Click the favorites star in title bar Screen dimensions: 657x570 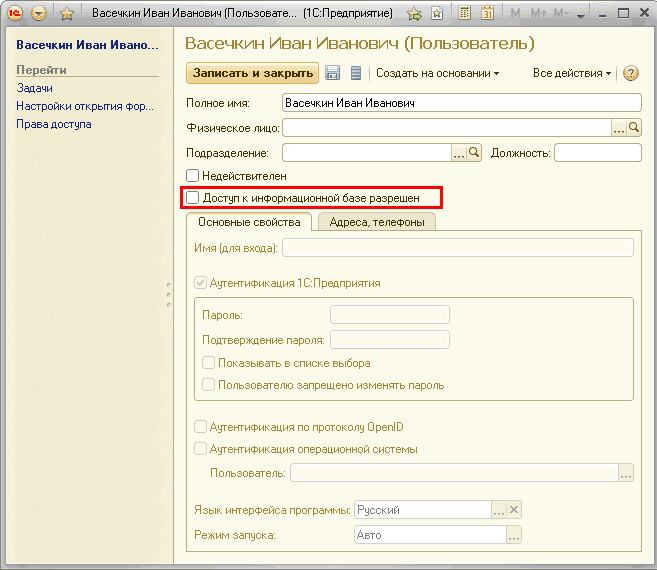pos(67,14)
